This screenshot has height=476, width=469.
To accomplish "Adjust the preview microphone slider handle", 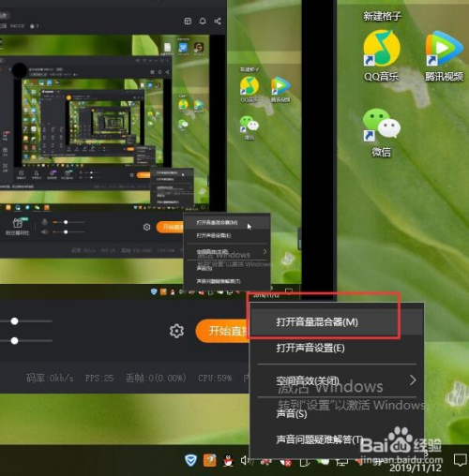I will click(x=66, y=222).
